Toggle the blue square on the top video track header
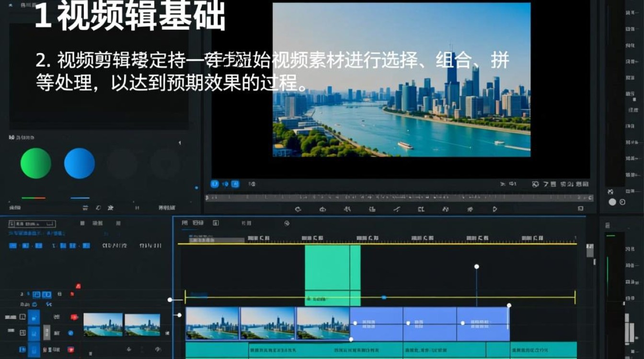This screenshot has width=644, height=359. tap(34, 316)
